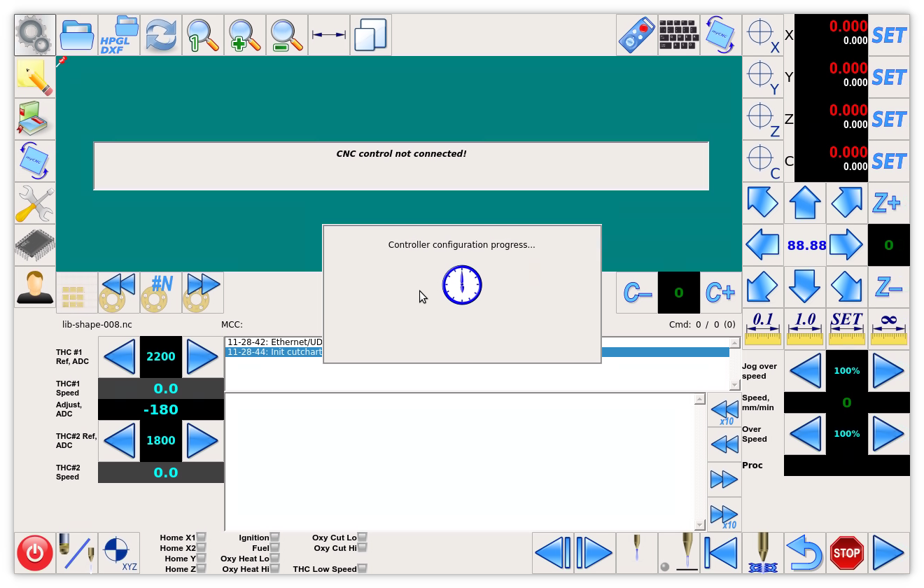Open the on-screen keyboard icon
This screenshot has height=588, width=924.
678,35
